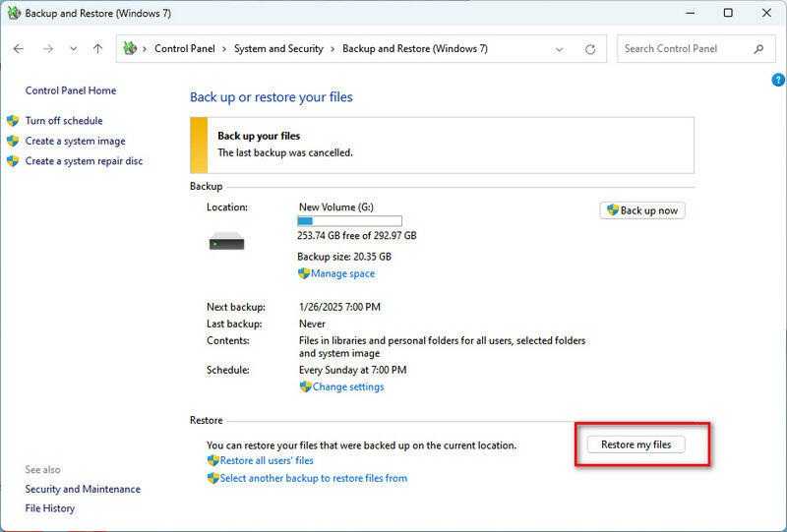Open the blue Help question mark icon
Screen dimensions: 787x532
coord(778,80)
